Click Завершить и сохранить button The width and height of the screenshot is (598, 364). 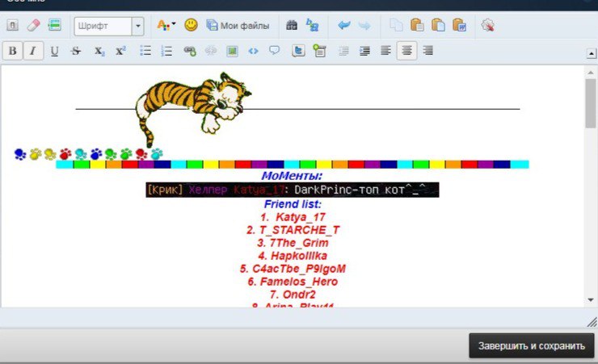(532, 345)
